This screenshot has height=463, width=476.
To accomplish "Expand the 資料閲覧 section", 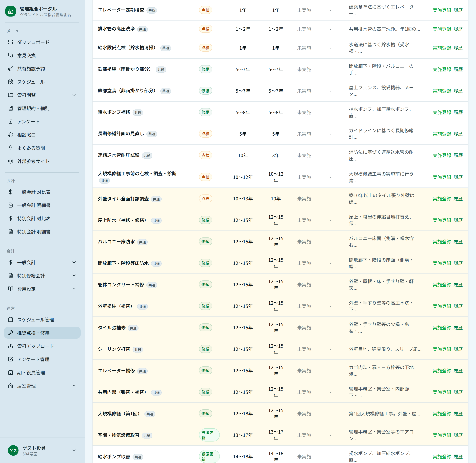I will (x=74, y=95).
